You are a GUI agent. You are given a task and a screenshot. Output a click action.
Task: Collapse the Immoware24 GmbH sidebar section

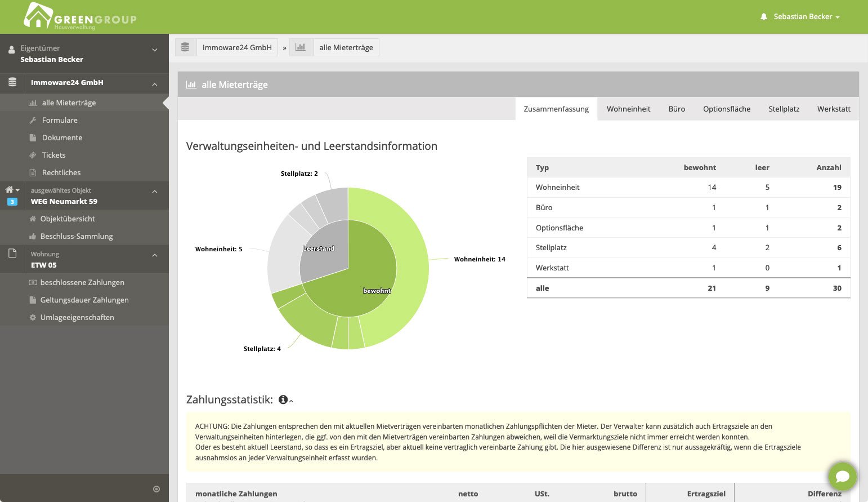pos(155,85)
